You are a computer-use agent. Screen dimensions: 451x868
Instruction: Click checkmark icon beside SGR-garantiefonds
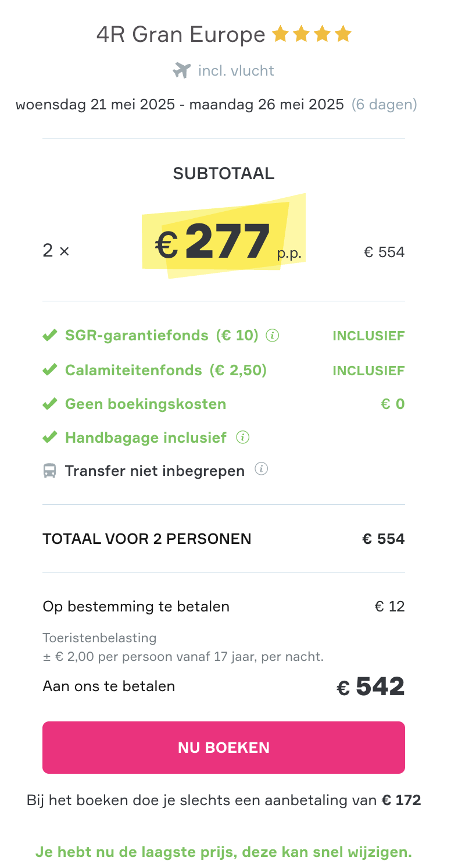(50, 336)
